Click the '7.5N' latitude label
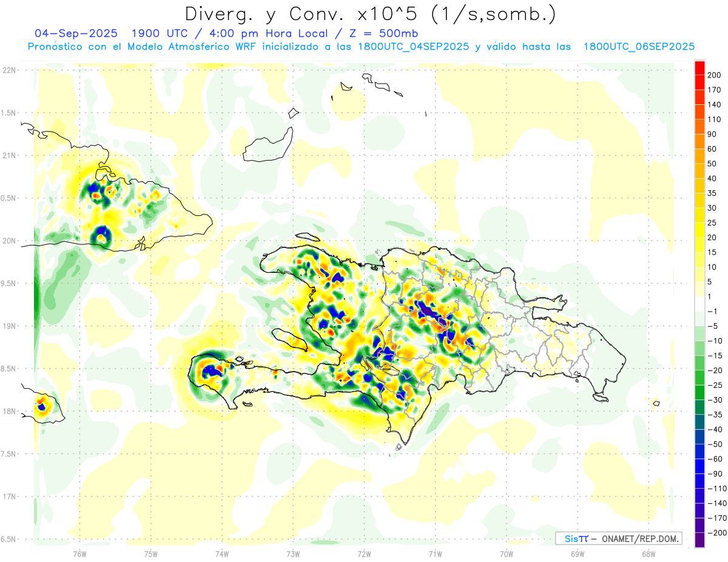This screenshot has height=562, width=728. pyautogui.click(x=9, y=453)
